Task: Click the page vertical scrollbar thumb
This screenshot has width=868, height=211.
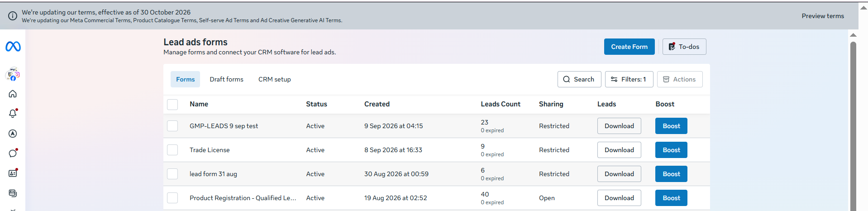Action: pyautogui.click(x=853, y=126)
